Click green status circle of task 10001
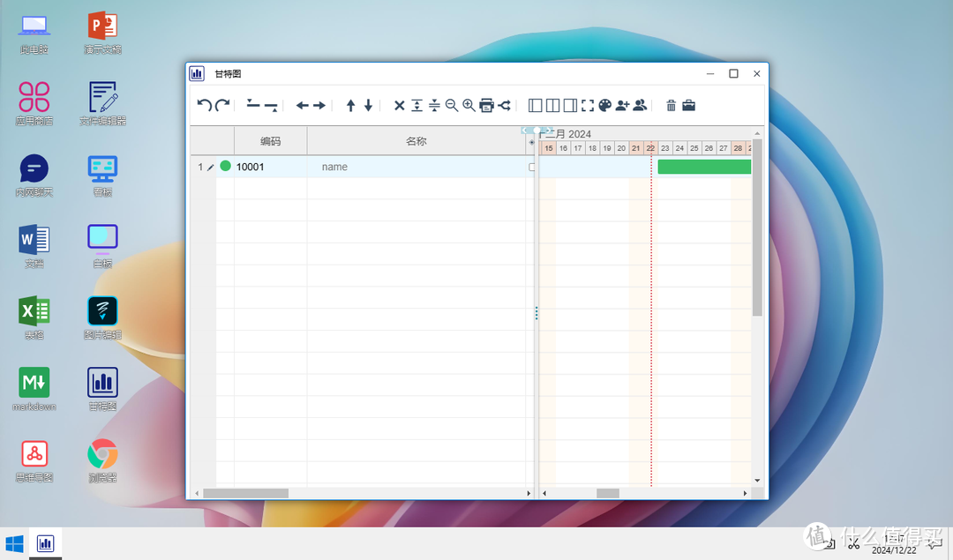 click(225, 166)
